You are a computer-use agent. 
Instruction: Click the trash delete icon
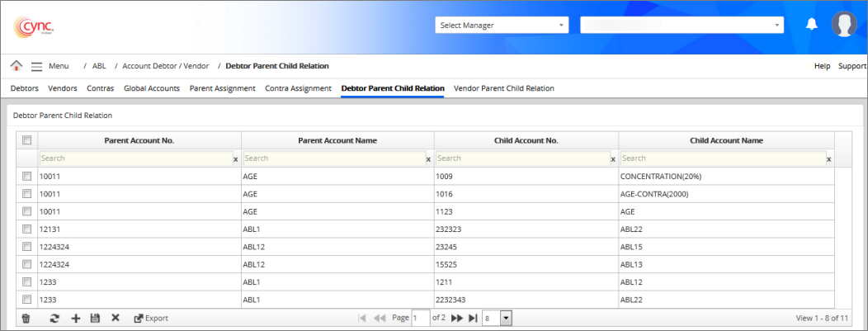click(26, 318)
